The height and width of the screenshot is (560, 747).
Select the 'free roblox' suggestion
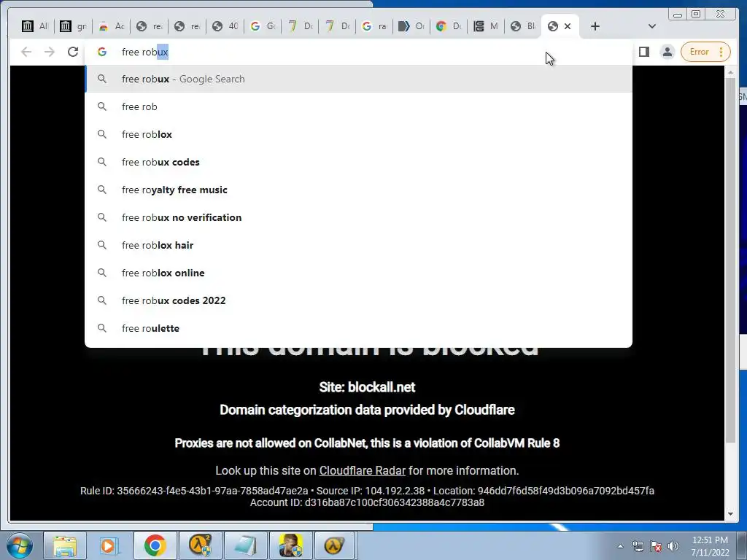pyautogui.click(x=358, y=134)
